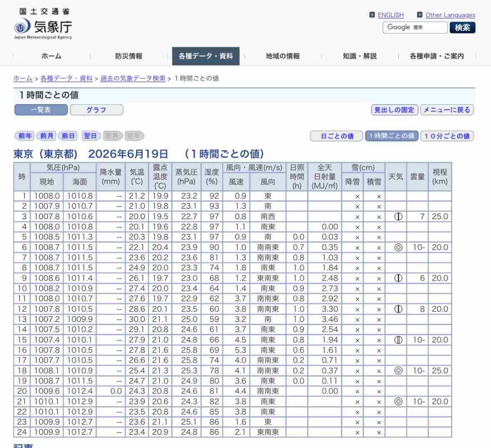This screenshot has width=491, height=448.
Task: Click the Other Languages bullet icon
Action: 420,15
